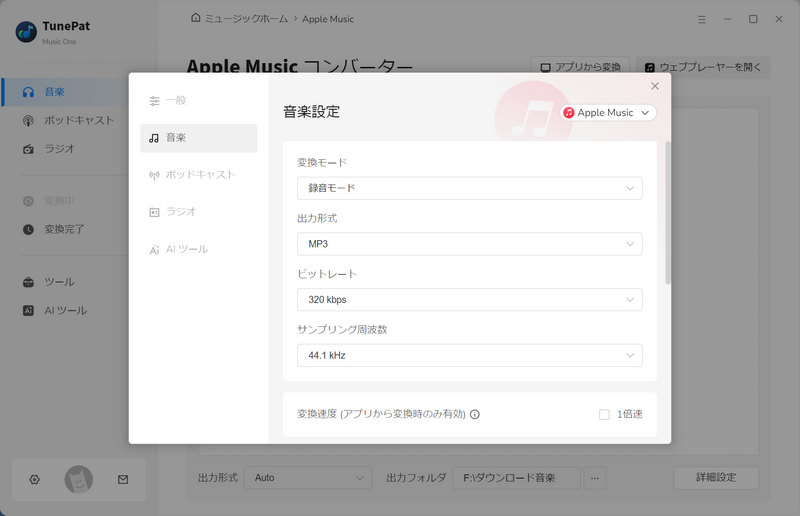The width and height of the screenshot is (800, 516).
Task: Open the Auto output format dropdown at bottom
Action: click(x=308, y=478)
